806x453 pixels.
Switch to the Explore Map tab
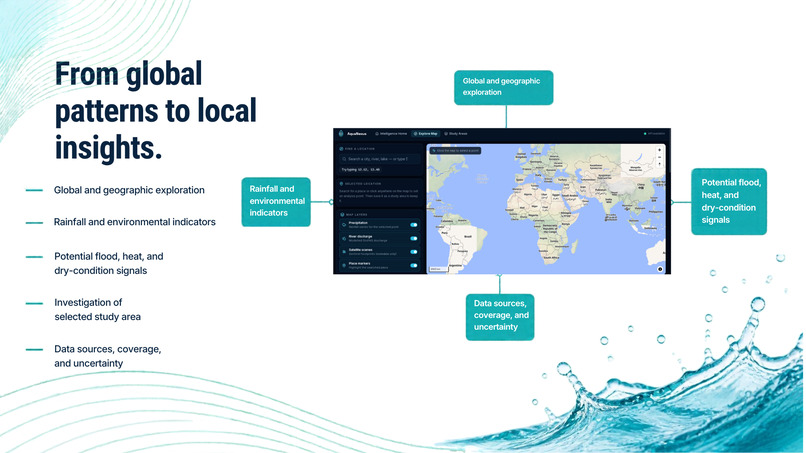[x=426, y=134]
